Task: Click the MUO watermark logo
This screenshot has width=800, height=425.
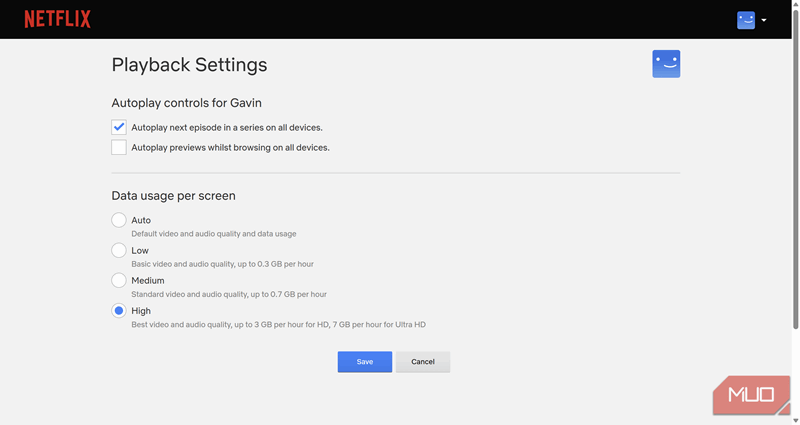Action: pos(750,395)
